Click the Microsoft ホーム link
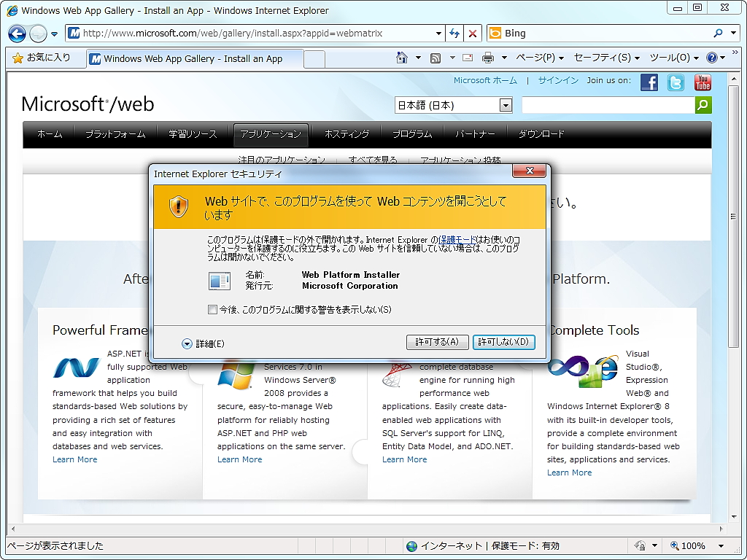 pos(485,80)
